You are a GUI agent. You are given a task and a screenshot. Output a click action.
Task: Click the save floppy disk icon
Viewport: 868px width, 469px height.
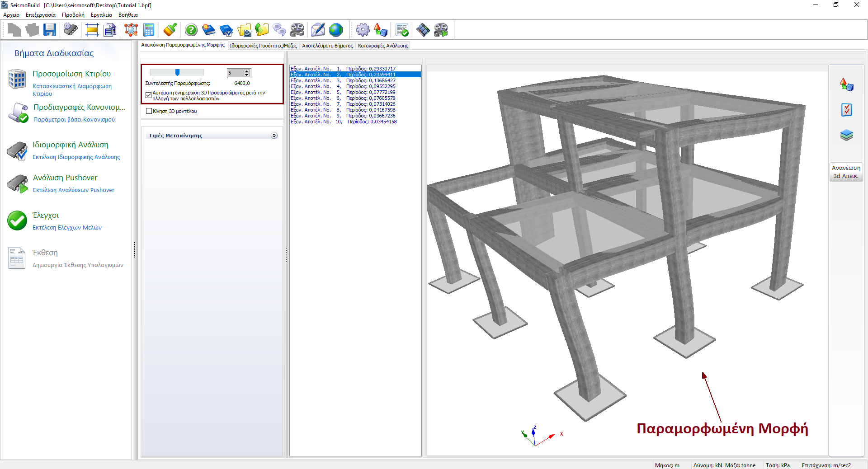[x=50, y=30]
